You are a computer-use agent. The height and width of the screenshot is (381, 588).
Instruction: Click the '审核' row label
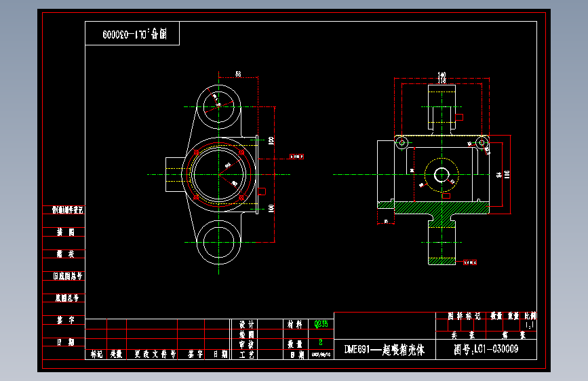(x=247, y=344)
